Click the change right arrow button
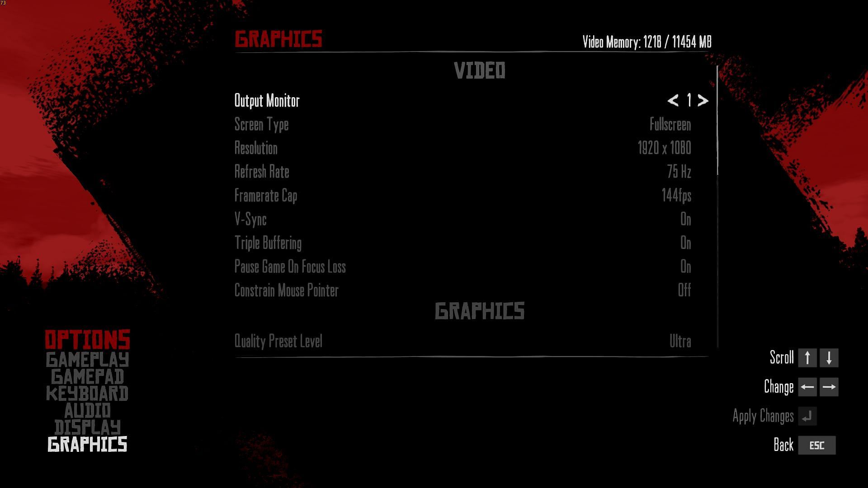This screenshot has height=488, width=868. pyautogui.click(x=829, y=387)
